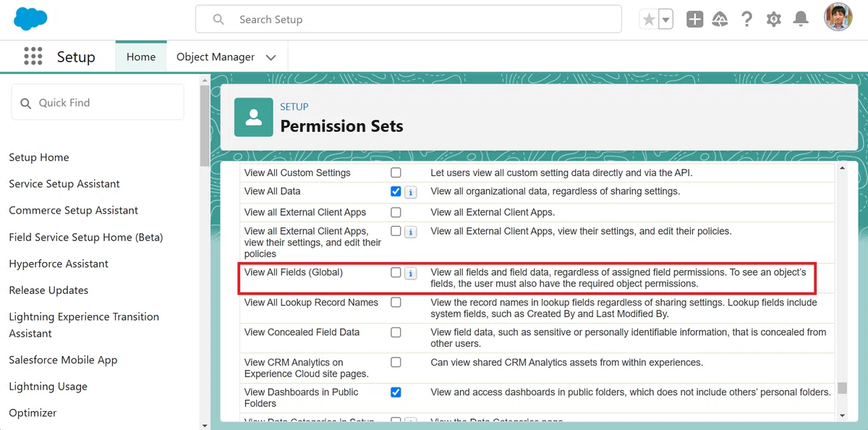
Task: Switch to the Home tab
Action: [x=141, y=56]
